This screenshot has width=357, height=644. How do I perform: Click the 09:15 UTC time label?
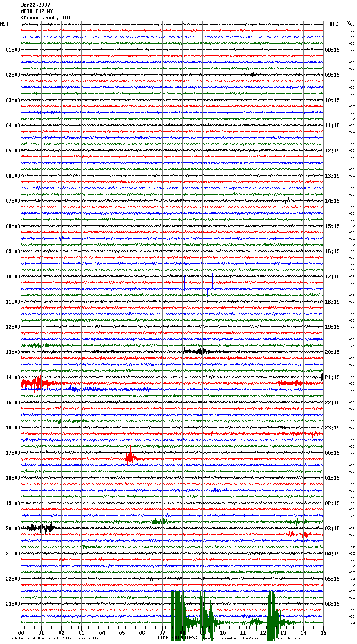pyautogui.click(x=332, y=75)
